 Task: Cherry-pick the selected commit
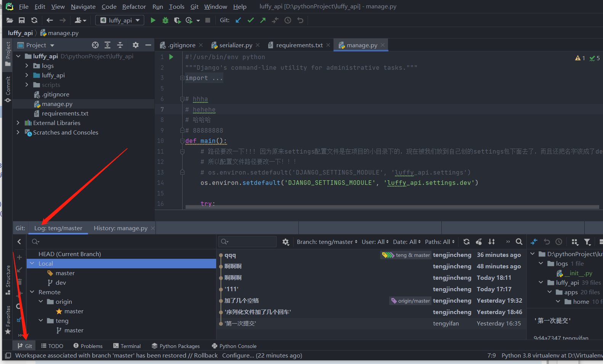pyautogui.click(x=479, y=242)
